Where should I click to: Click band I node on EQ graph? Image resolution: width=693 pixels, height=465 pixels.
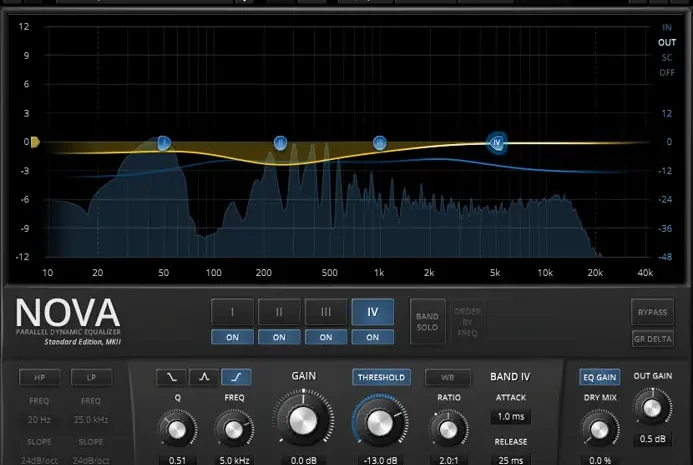[164, 143]
